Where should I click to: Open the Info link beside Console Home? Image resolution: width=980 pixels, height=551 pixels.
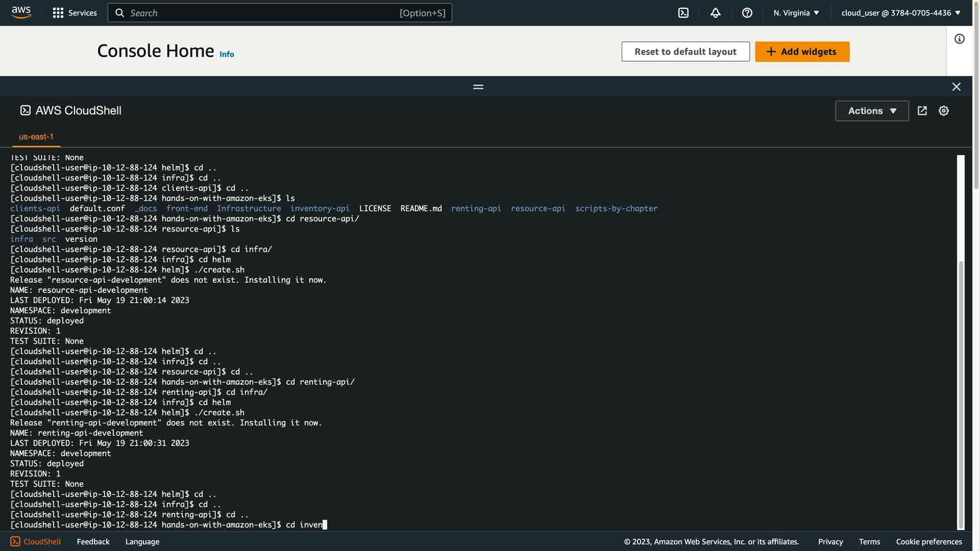tap(227, 54)
